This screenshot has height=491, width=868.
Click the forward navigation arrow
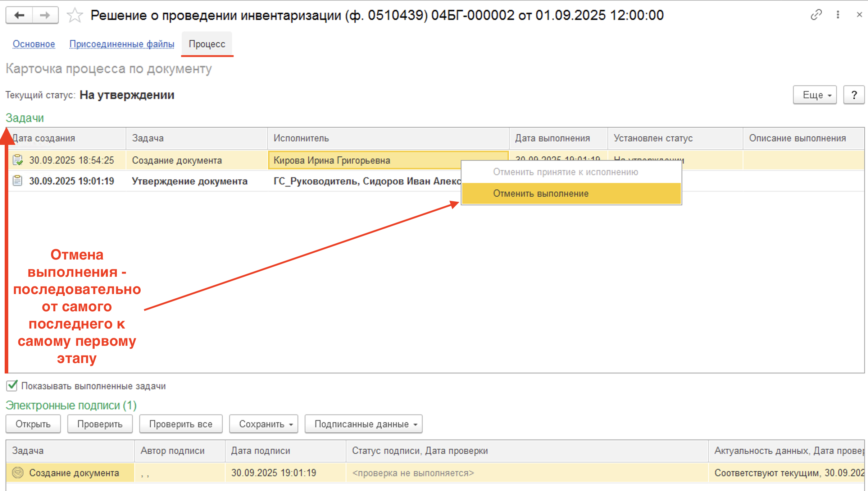pos(45,15)
